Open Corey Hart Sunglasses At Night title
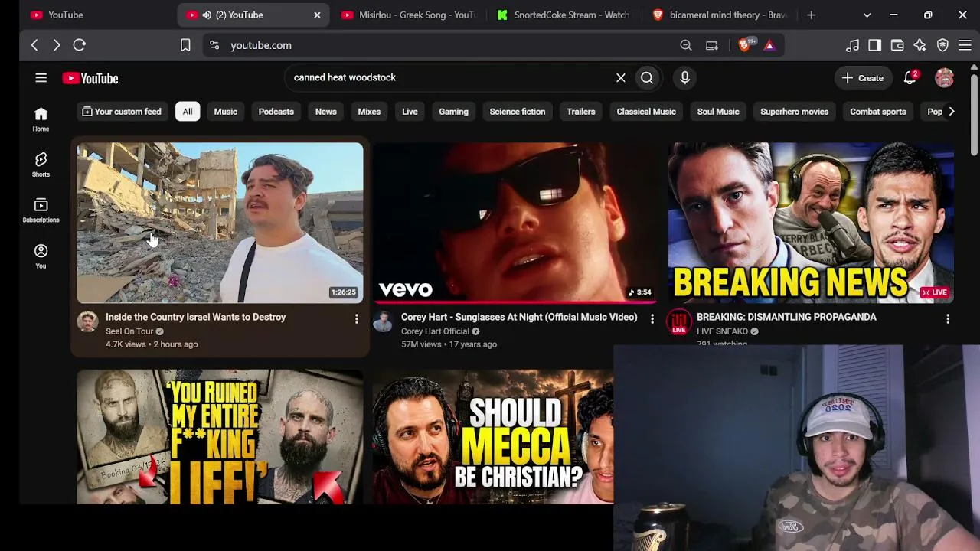The width and height of the screenshot is (980, 551). pos(519,317)
